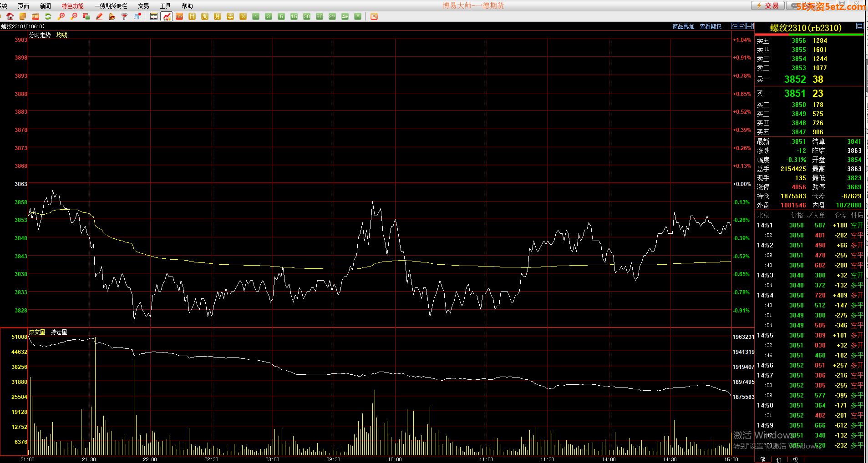Click the 买五 price 3847
The width and height of the screenshot is (868, 463).
[798, 132]
